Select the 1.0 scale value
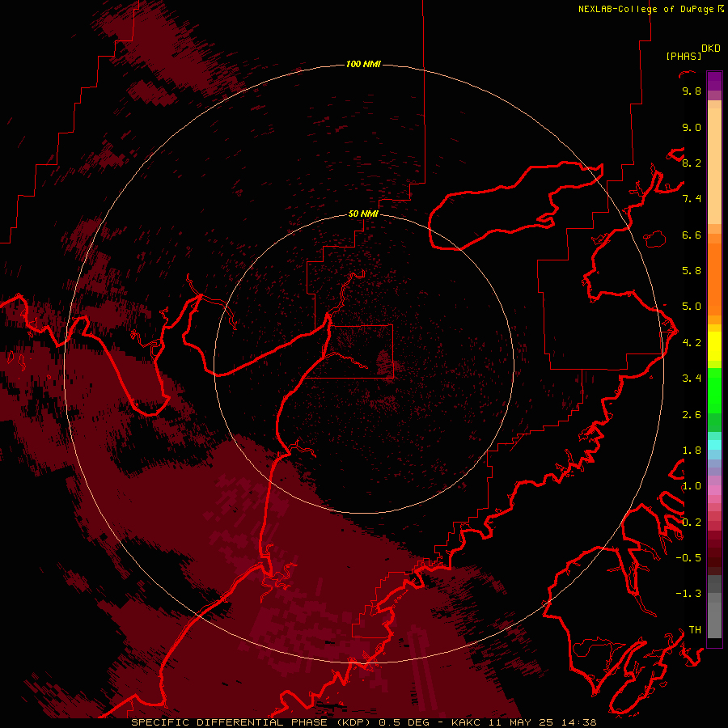 tap(692, 486)
